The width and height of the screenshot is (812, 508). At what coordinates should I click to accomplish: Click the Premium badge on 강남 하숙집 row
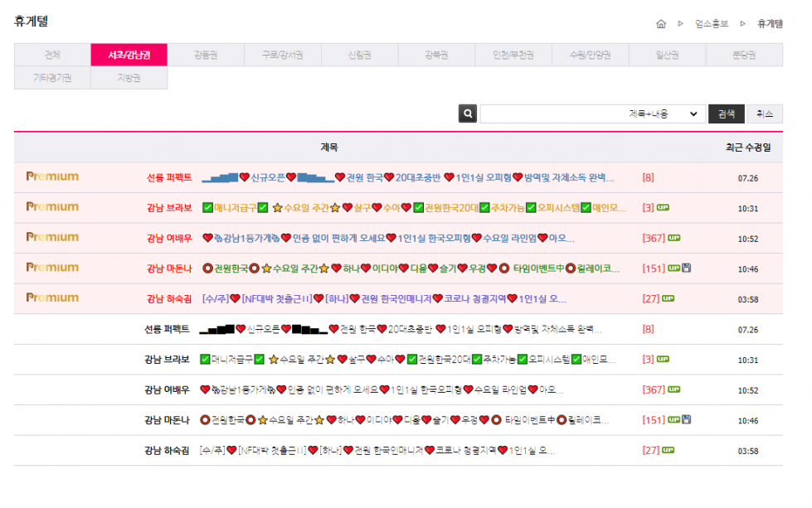click(x=52, y=298)
